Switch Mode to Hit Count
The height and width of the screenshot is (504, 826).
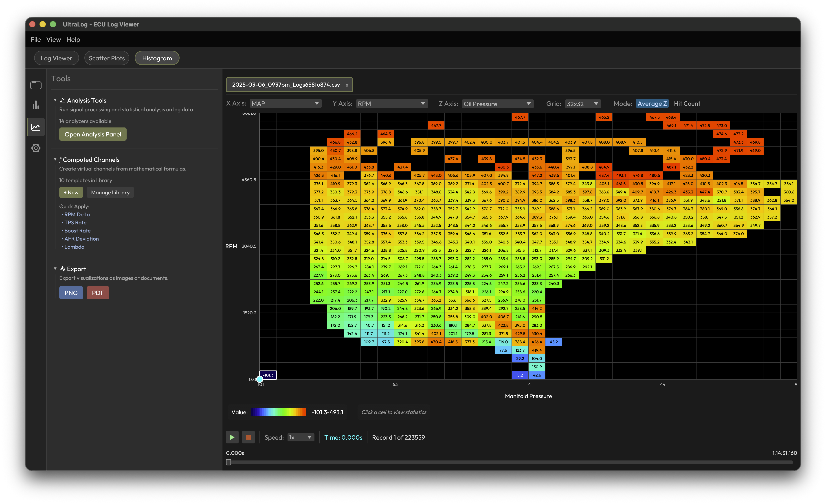coord(687,103)
